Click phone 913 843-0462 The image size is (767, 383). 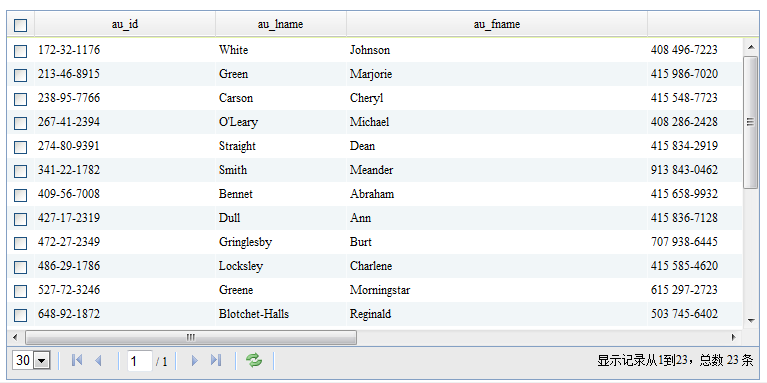(x=684, y=170)
